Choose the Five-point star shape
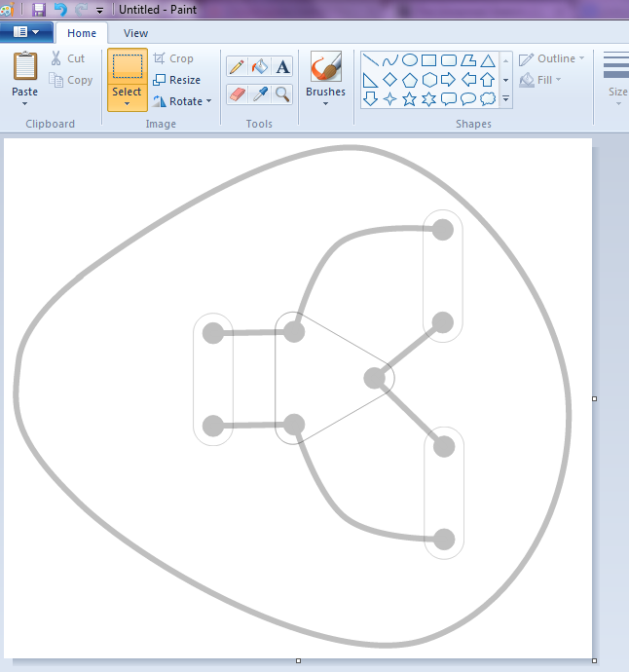The width and height of the screenshot is (629, 672). (410, 99)
